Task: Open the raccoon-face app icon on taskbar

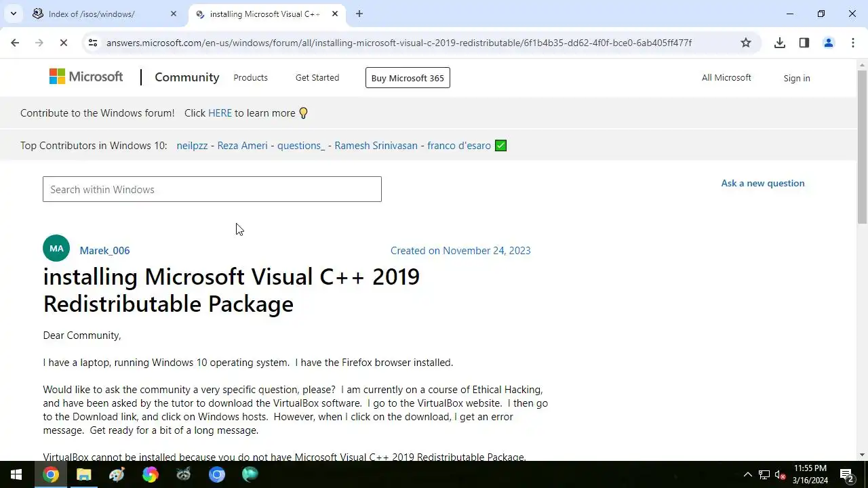Action: coord(184,474)
